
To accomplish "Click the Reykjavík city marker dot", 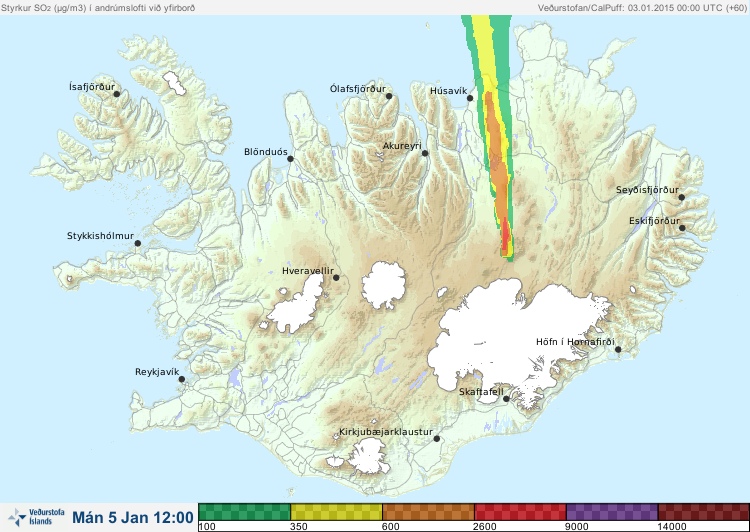I will [182, 379].
